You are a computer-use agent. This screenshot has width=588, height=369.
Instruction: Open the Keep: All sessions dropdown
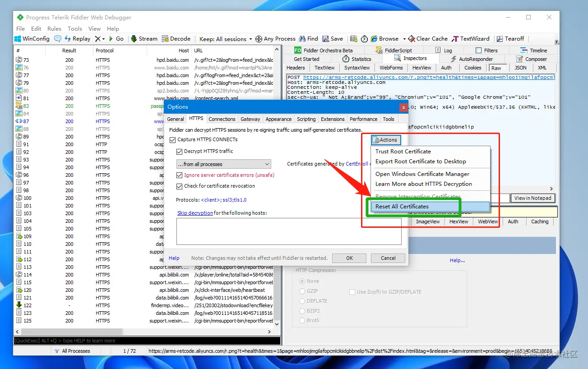pyautogui.click(x=226, y=39)
